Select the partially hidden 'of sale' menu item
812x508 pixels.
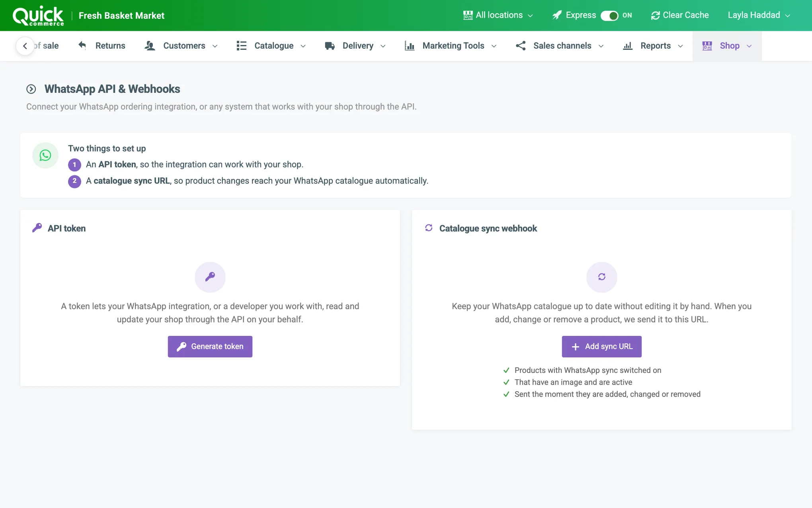[47, 46]
